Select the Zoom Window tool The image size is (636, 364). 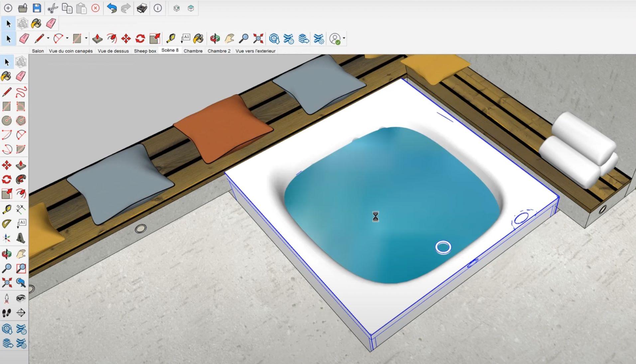point(21,268)
